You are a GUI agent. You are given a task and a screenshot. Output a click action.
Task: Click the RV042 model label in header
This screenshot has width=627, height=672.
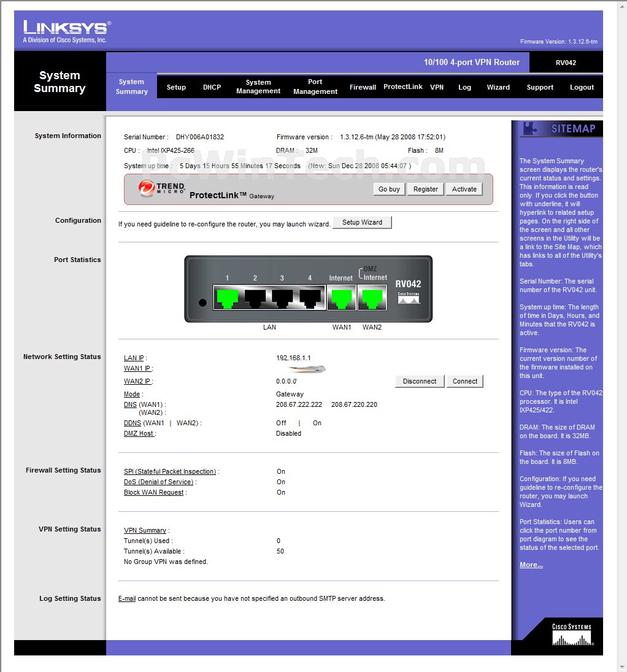point(566,63)
